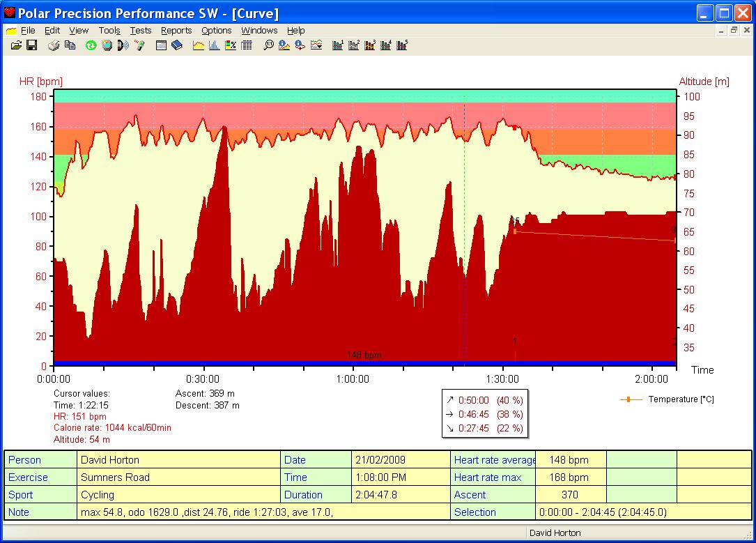Image resolution: width=756 pixels, height=543 pixels.
Task: Activate chart view preset 5
Action: tap(402, 45)
